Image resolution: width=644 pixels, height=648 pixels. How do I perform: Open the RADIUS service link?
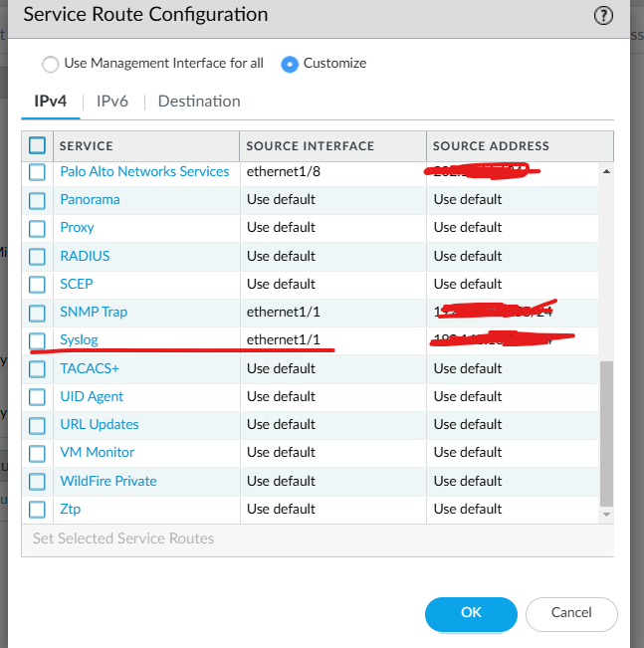point(86,256)
